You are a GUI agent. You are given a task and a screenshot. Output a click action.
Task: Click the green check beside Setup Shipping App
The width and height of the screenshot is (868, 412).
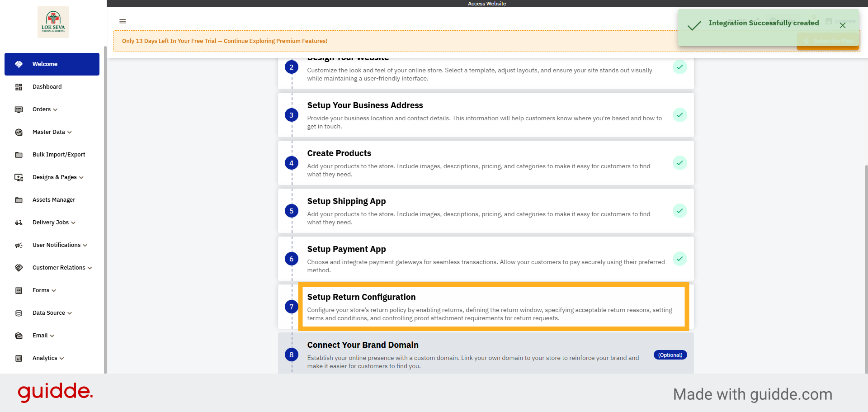[x=679, y=211]
